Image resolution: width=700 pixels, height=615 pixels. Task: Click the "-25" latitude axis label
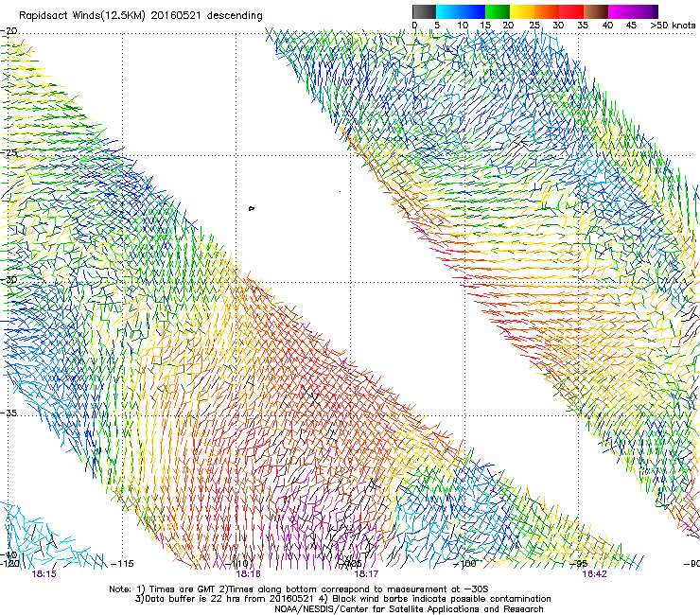tap(9, 152)
